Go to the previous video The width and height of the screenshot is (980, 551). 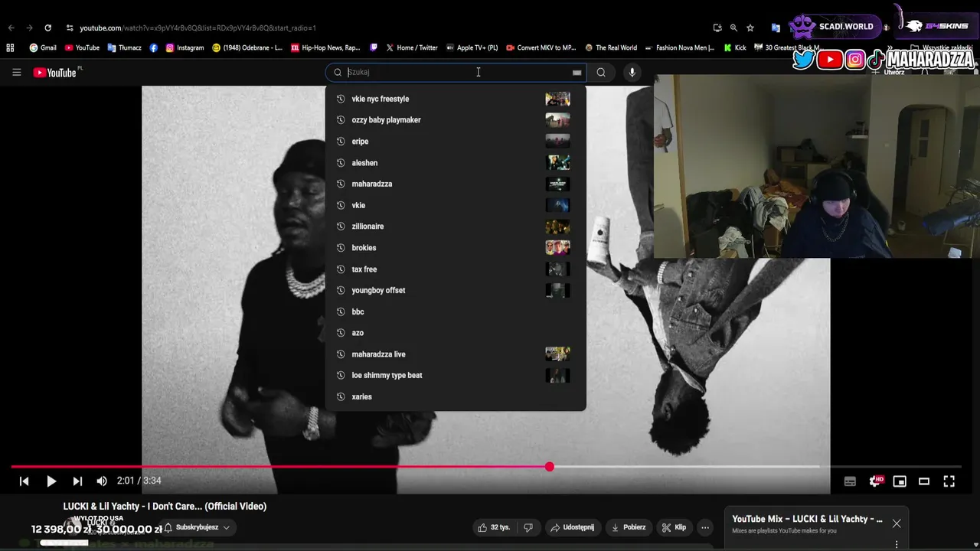pyautogui.click(x=24, y=481)
